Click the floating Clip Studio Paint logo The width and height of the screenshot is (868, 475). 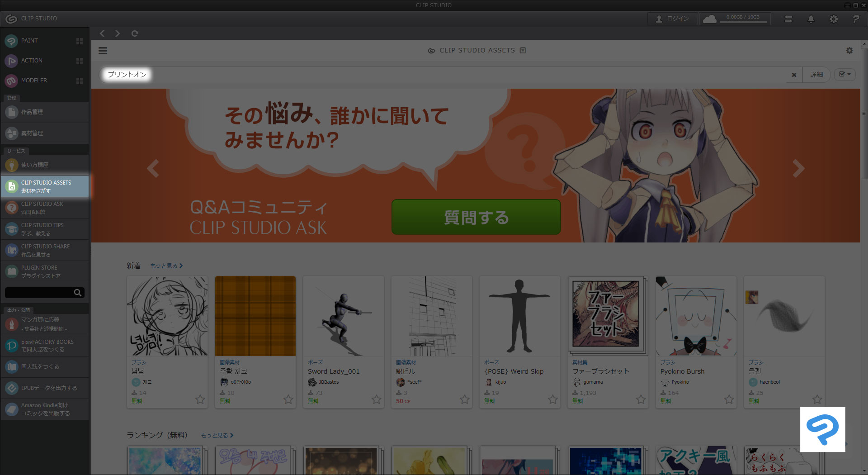point(823,429)
